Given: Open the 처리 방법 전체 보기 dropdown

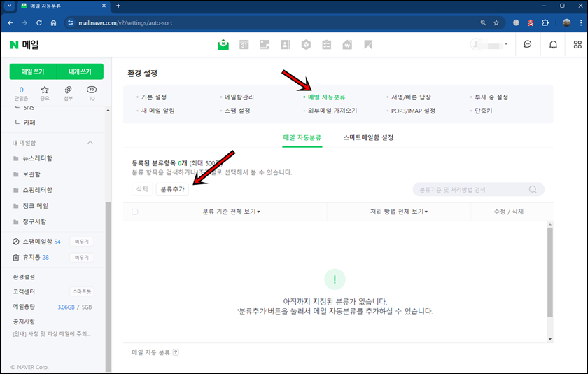Looking at the screenshot, I should [x=398, y=212].
